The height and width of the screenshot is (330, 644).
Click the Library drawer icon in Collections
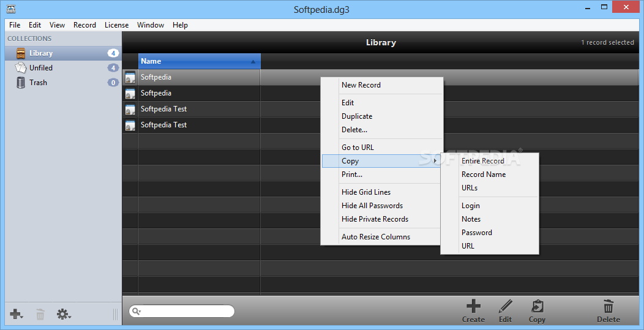pos(21,53)
